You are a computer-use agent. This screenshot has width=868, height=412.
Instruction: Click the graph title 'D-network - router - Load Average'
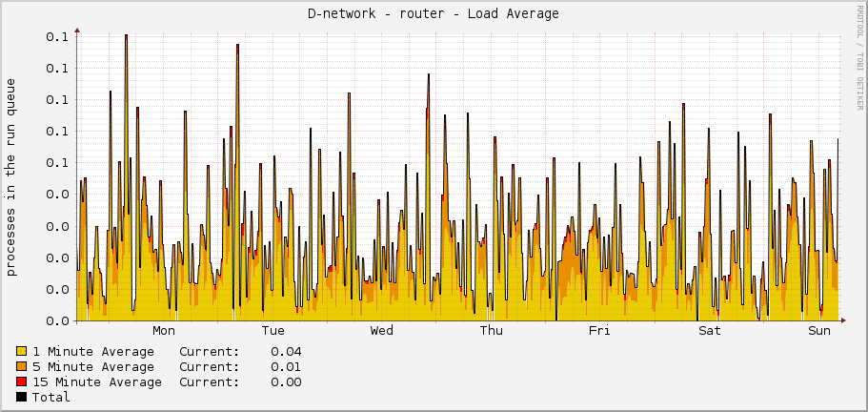click(x=434, y=13)
